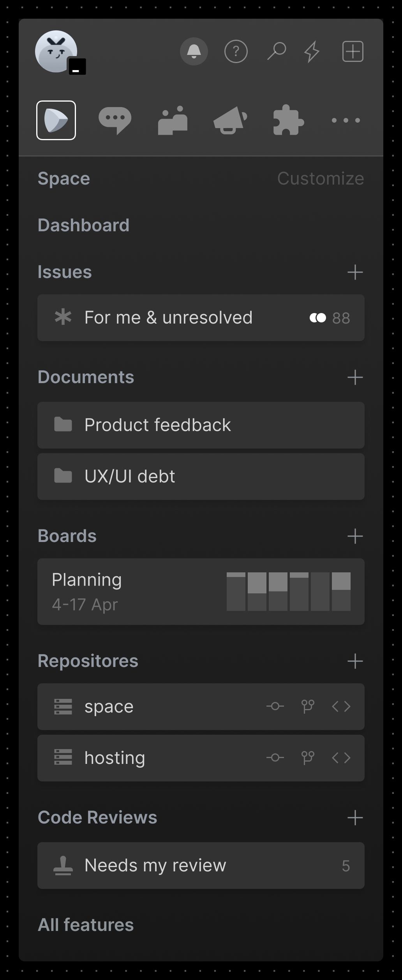Switch to the Teams people tab
Viewport: 402px width, 980px height.
pos(173,120)
